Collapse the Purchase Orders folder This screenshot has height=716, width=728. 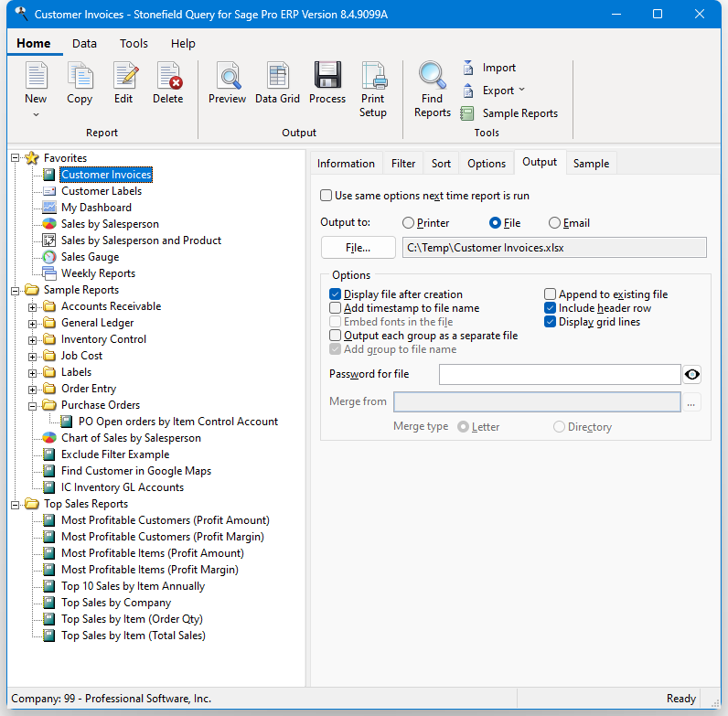(x=32, y=406)
